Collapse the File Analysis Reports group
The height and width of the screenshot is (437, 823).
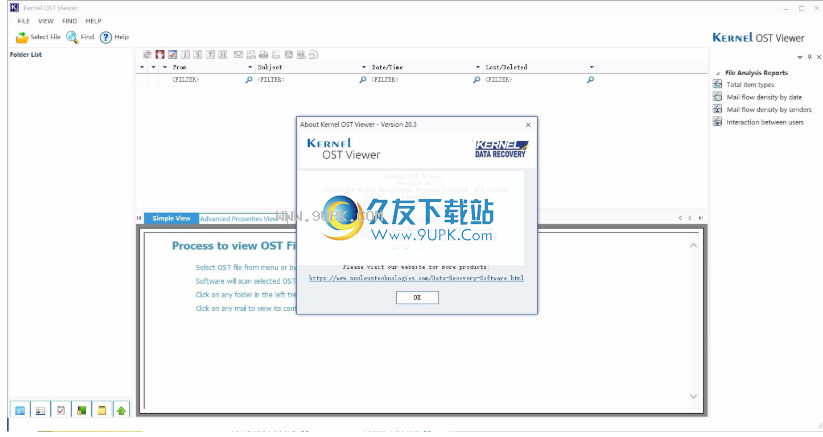click(x=718, y=73)
